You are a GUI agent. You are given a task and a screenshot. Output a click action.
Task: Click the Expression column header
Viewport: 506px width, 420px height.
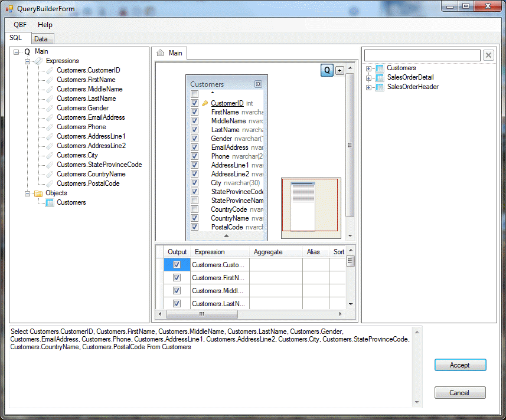click(x=220, y=252)
